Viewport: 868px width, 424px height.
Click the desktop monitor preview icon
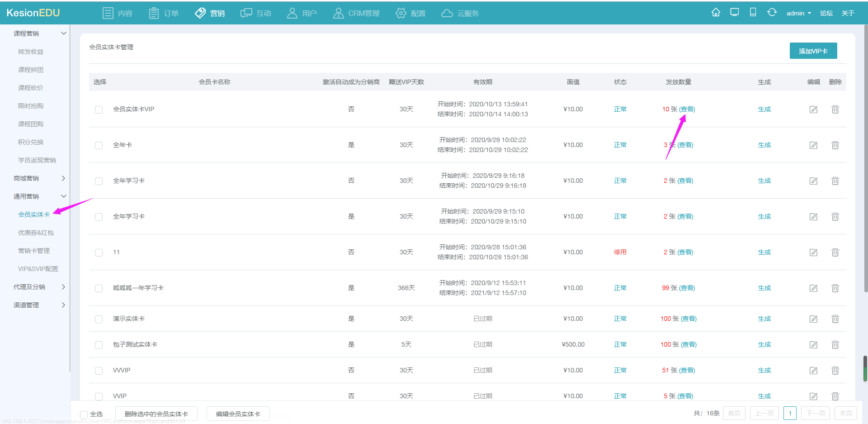pos(735,12)
